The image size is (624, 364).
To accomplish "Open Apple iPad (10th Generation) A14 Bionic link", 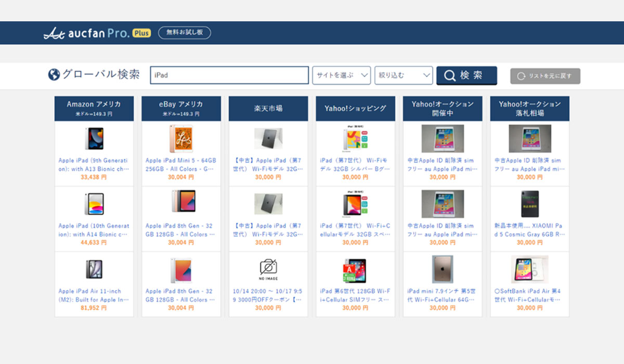I will (94, 230).
